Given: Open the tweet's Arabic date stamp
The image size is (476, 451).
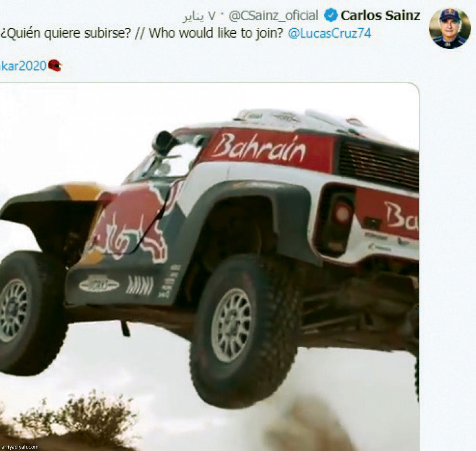Looking at the screenshot, I should click(199, 17).
